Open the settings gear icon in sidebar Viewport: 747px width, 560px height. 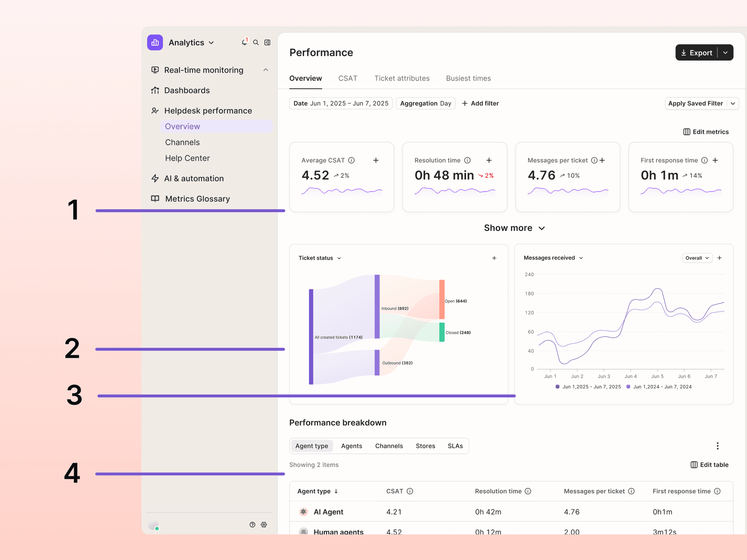264,524
